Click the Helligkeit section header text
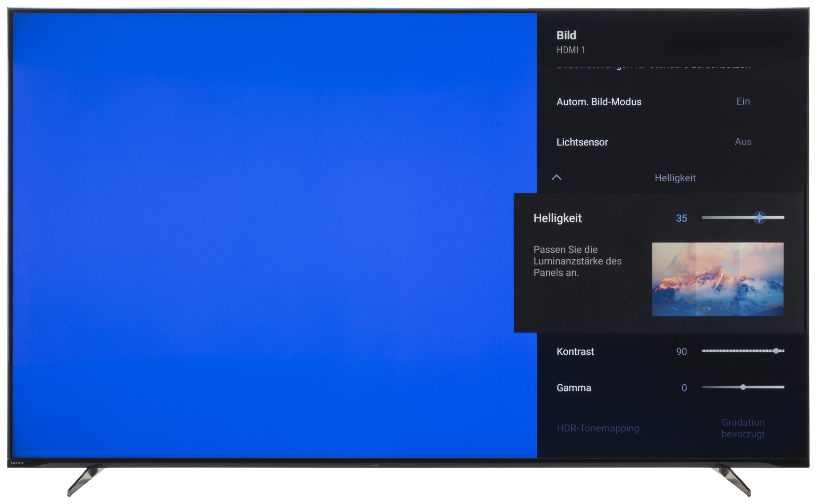Viewport: 817px width, 504px height. tap(675, 178)
